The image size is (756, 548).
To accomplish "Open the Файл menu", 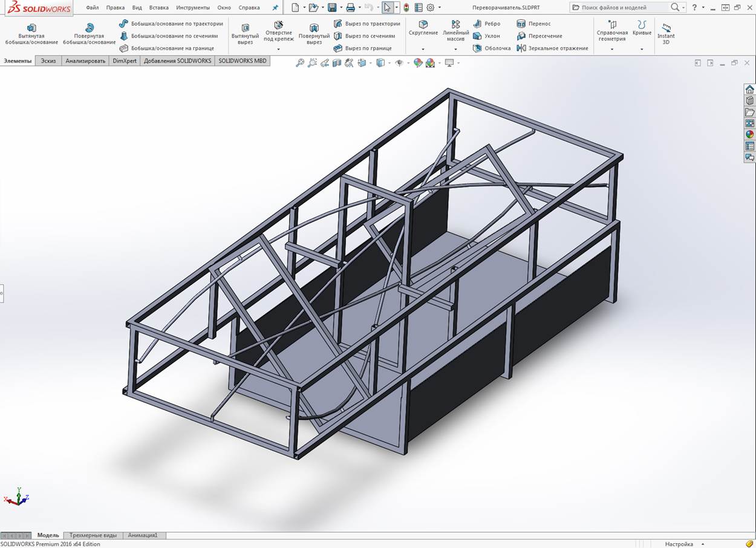I will [92, 8].
